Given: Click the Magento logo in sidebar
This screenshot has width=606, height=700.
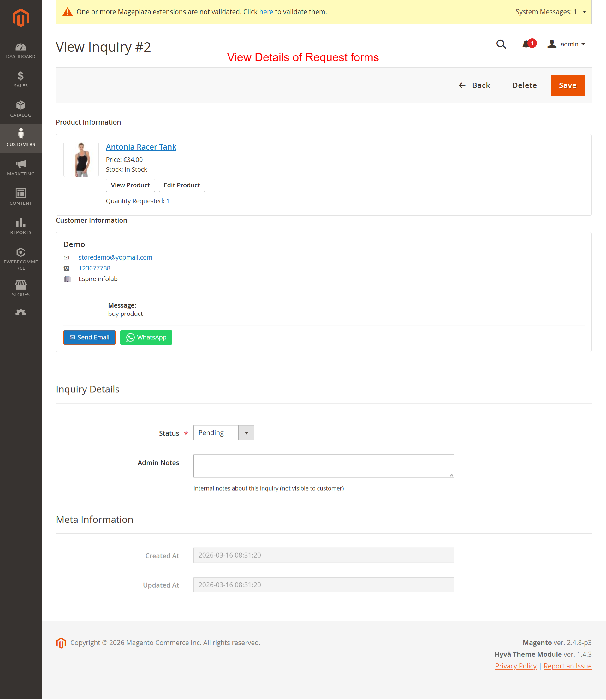Looking at the screenshot, I should click(x=21, y=18).
